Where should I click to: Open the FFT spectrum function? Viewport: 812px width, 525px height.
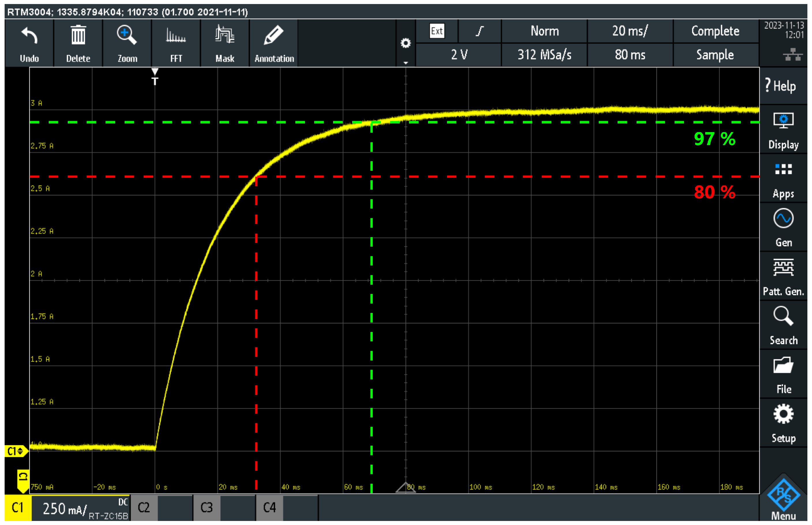[176, 35]
